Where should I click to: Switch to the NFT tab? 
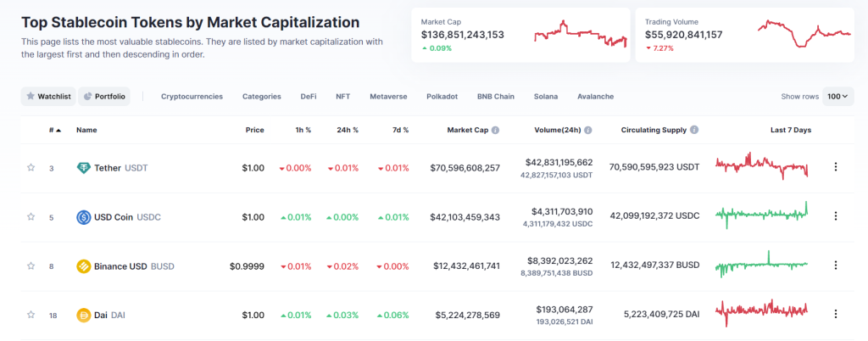pos(342,97)
